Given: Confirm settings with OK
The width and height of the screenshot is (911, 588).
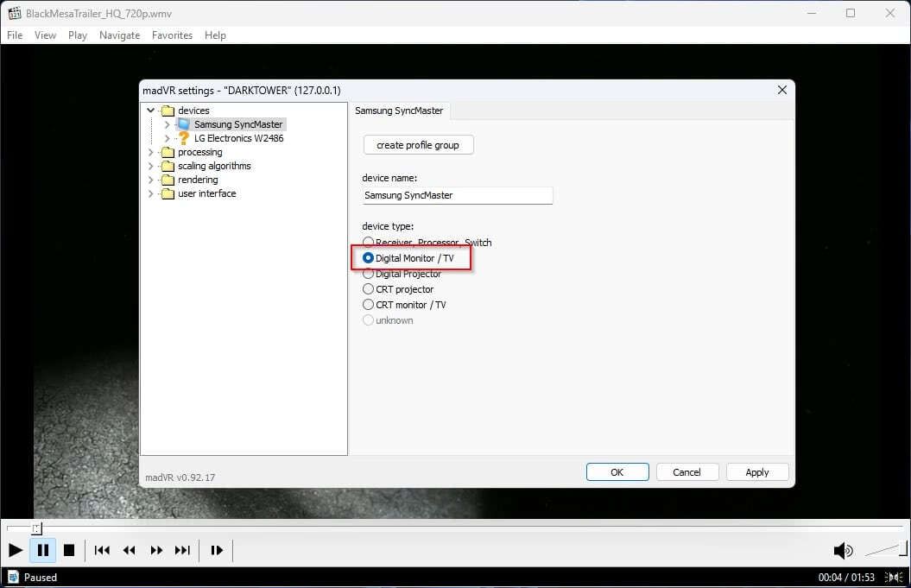Looking at the screenshot, I should click(617, 471).
